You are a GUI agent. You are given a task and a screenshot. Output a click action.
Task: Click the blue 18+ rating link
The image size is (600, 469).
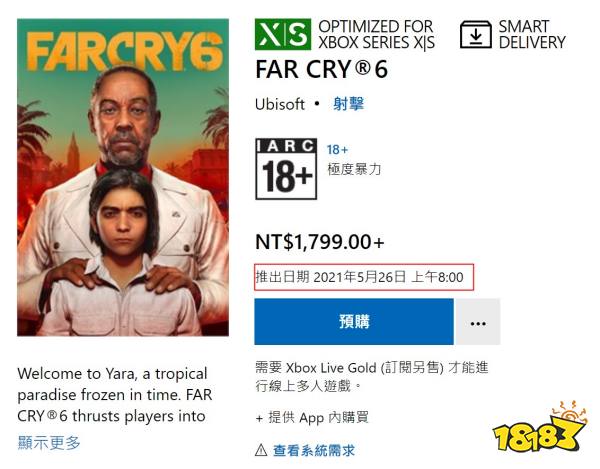click(337, 150)
